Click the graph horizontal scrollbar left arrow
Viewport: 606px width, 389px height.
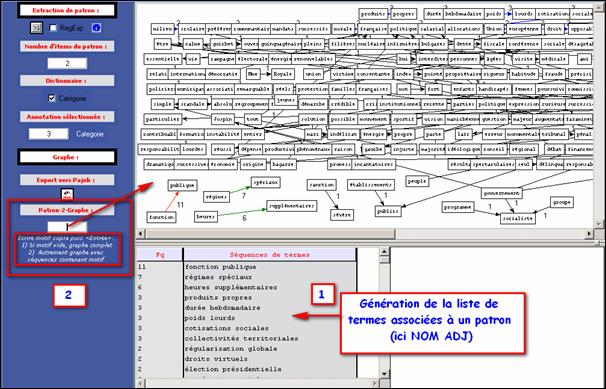141,233
